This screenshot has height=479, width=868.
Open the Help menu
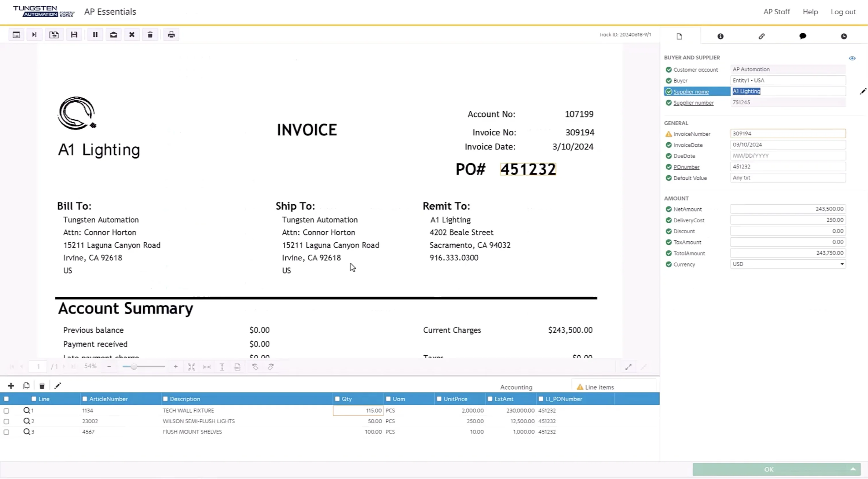coord(810,12)
